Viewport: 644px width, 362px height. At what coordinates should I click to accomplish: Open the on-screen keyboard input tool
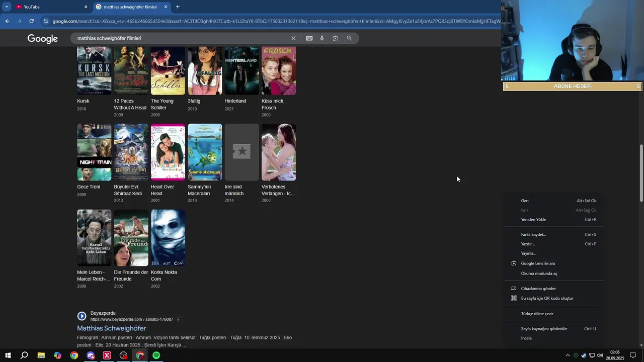click(x=309, y=38)
